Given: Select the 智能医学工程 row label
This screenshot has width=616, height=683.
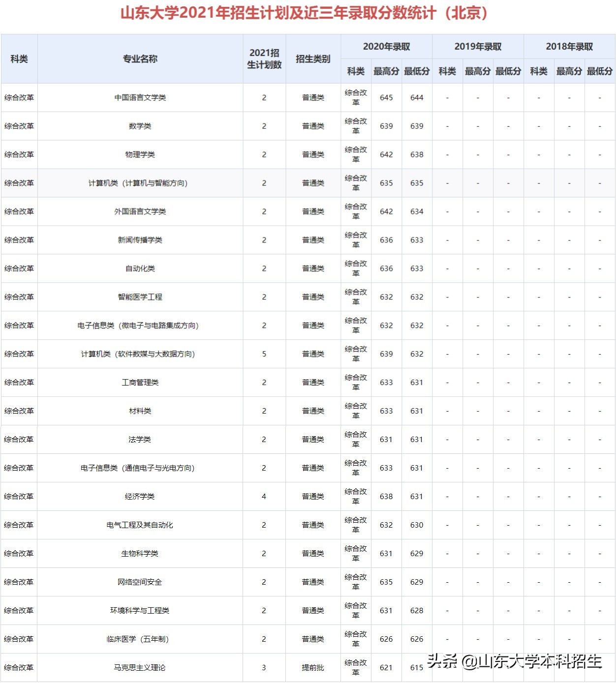Looking at the screenshot, I should pyautogui.click(x=139, y=297).
